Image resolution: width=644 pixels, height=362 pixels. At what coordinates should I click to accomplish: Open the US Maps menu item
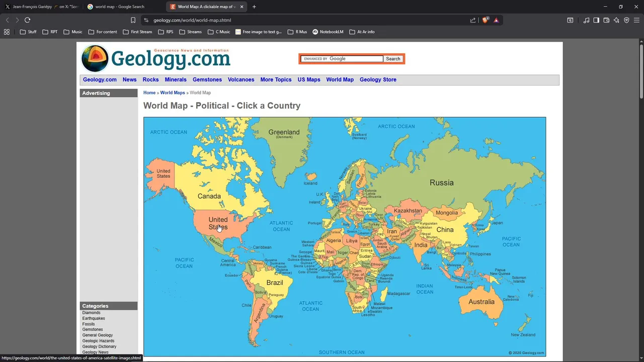pos(309,79)
